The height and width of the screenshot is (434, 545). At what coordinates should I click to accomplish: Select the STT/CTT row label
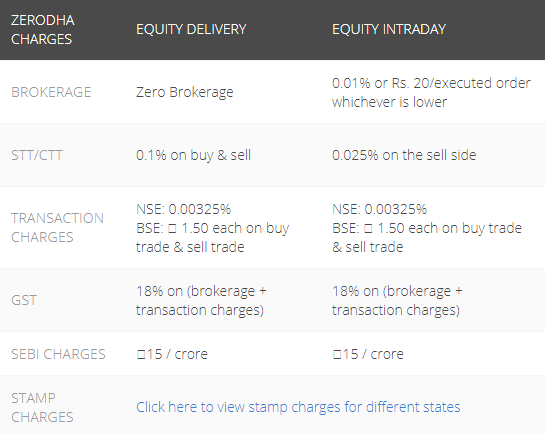(37, 155)
